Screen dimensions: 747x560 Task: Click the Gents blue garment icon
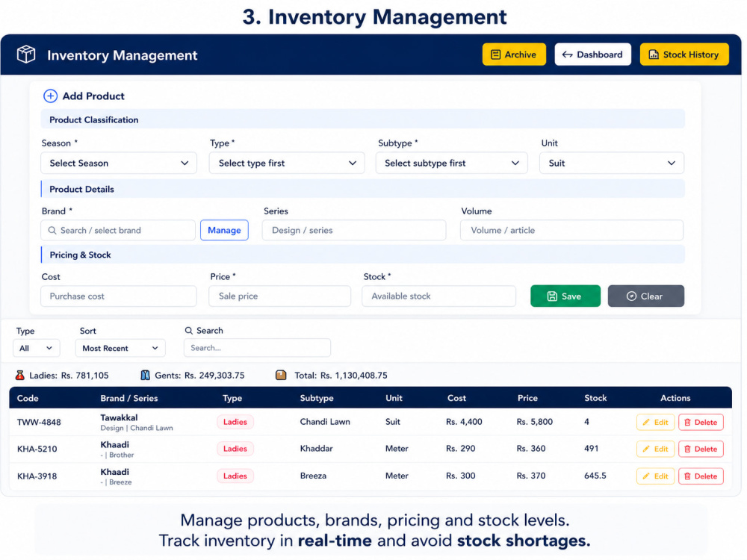pos(146,376)
